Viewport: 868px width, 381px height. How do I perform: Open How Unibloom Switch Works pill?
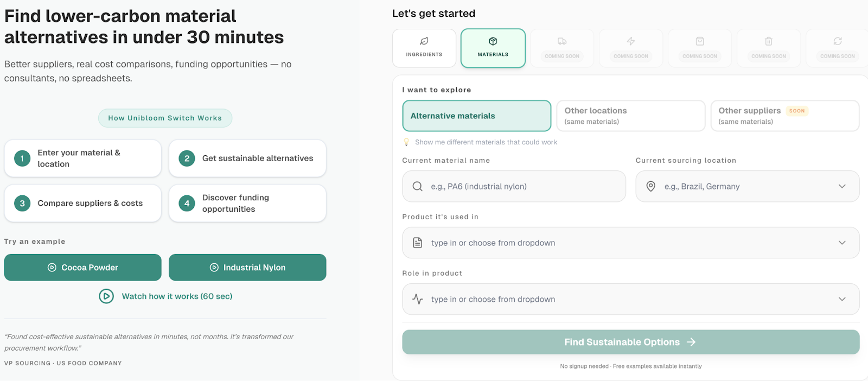click(165, 118)
